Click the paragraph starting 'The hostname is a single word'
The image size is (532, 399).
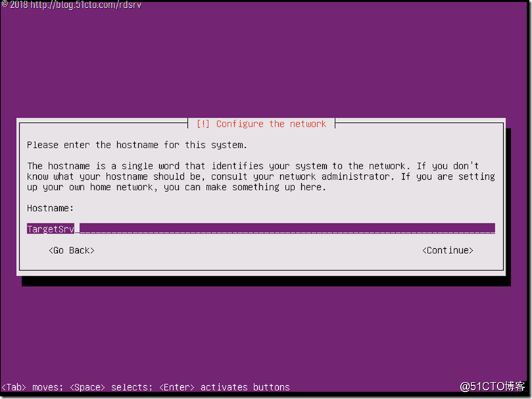tap(260, 176)
